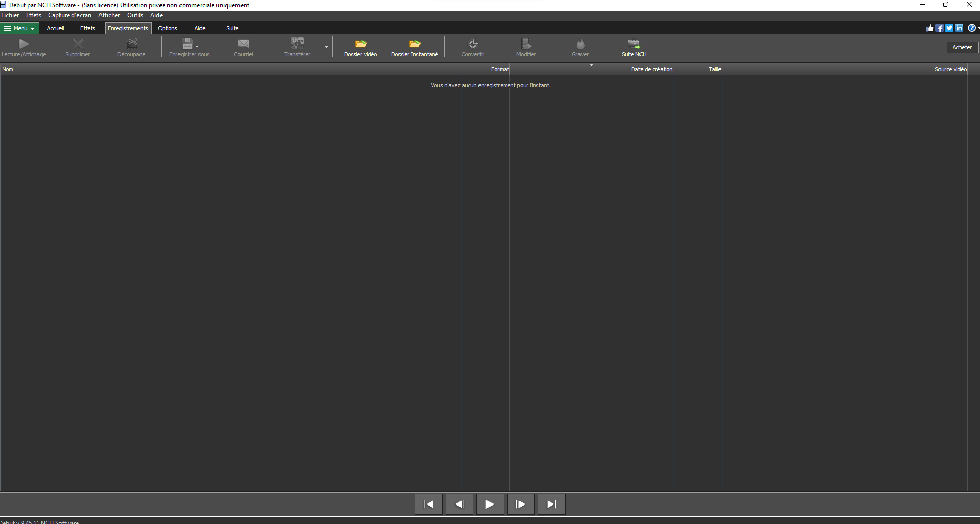The width and height of the screenshot is (980, 524).
Task: Share on LinkedIn icon
Action: pos(959,28)
